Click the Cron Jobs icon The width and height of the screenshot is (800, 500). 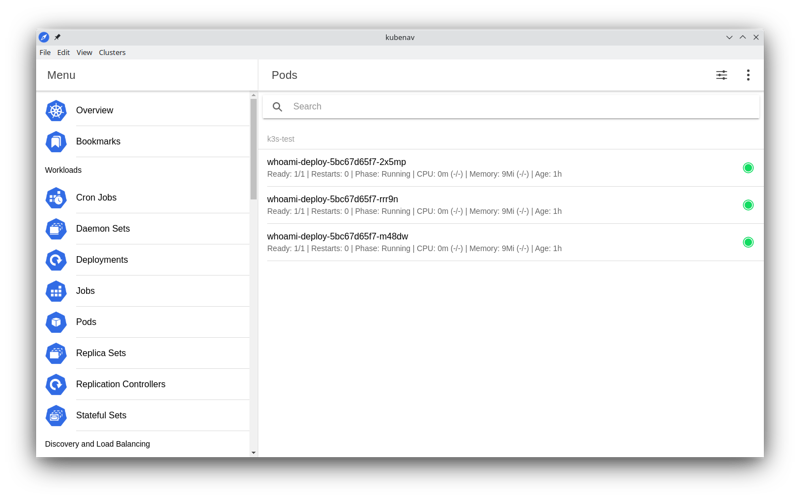(56, 198)
